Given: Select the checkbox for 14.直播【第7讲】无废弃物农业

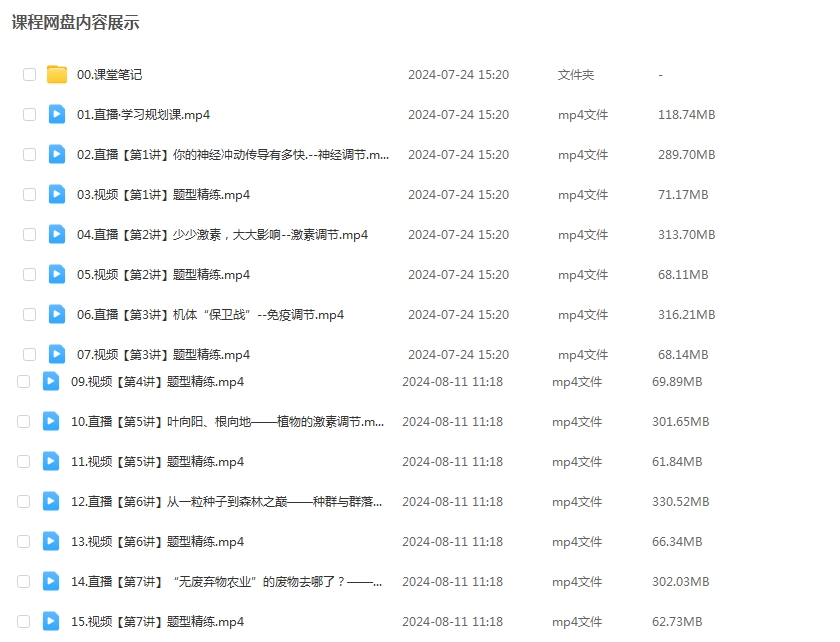Looking at the screenshot, I should tap(23, 582).
